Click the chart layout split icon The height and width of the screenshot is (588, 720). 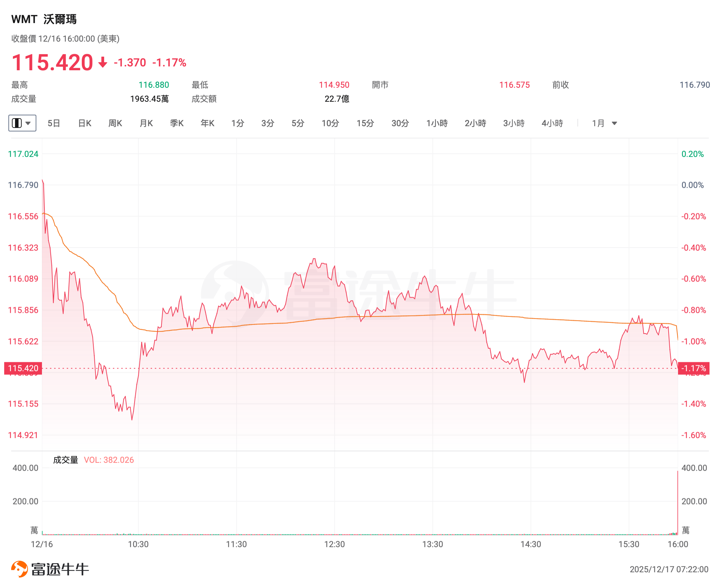point(17,123)
